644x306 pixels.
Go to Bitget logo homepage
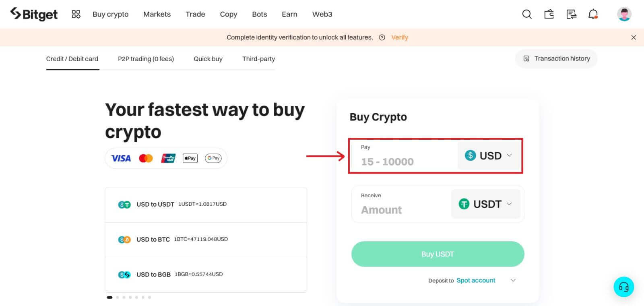(x=34, y=14)
